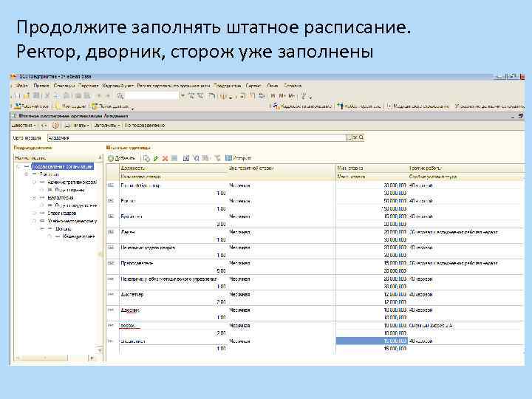Select Бухгалтерия in the departments tree
The height and width of the screenshot is (399, 532).
(61, 197)
